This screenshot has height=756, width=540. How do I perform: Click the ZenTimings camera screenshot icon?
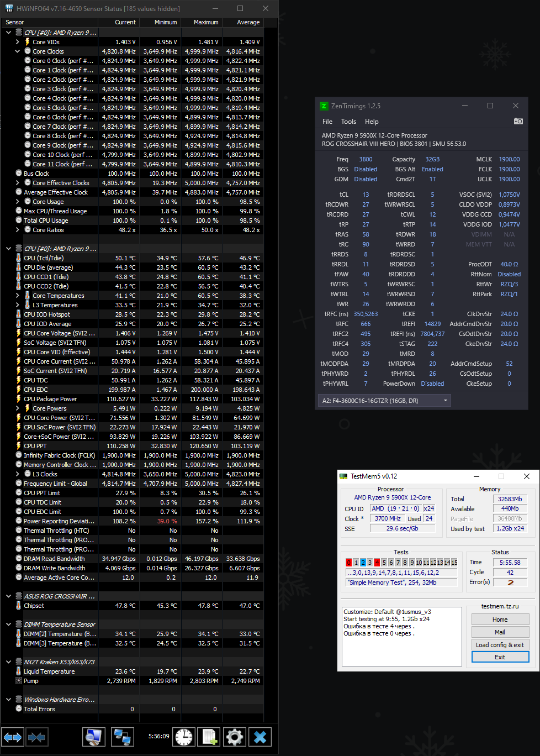518,121
